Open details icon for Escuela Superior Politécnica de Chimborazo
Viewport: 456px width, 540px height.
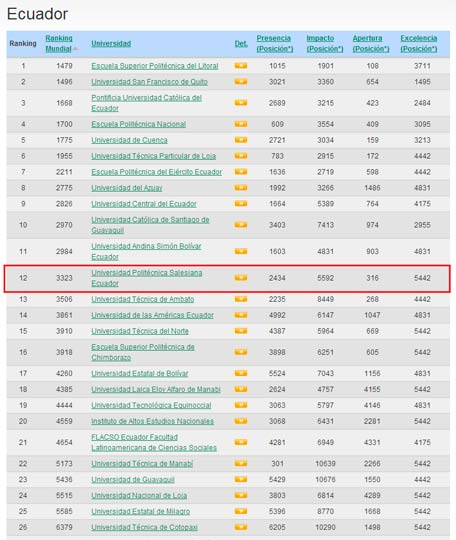click(241, 352)
